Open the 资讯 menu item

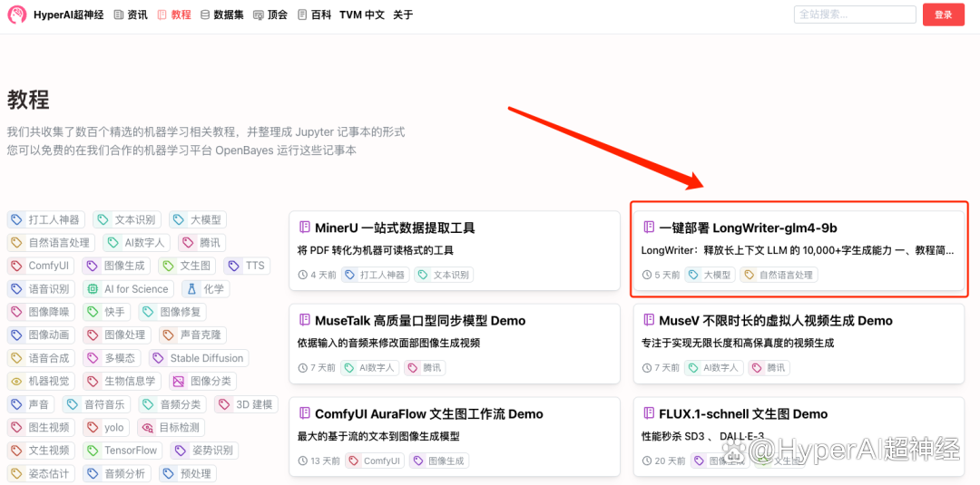[131, 15]
